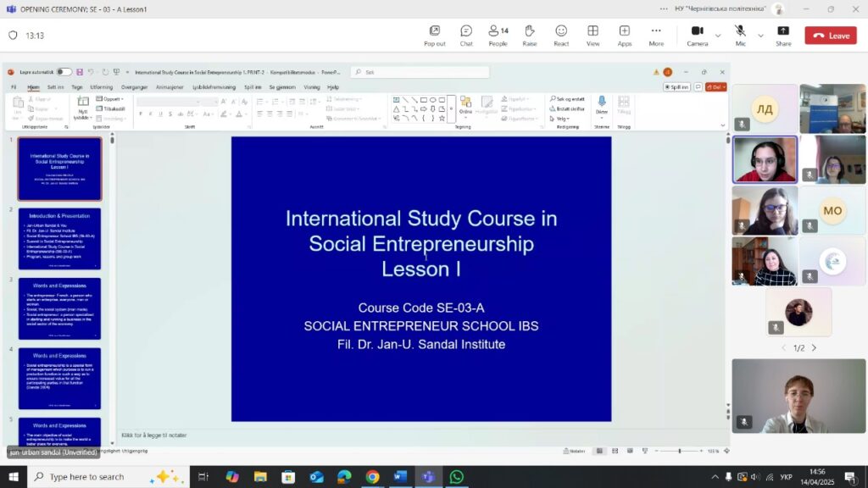Expand camera options arrow next to Camera
The width and height of the screenshot is (868, 488).
pos(718,36)
